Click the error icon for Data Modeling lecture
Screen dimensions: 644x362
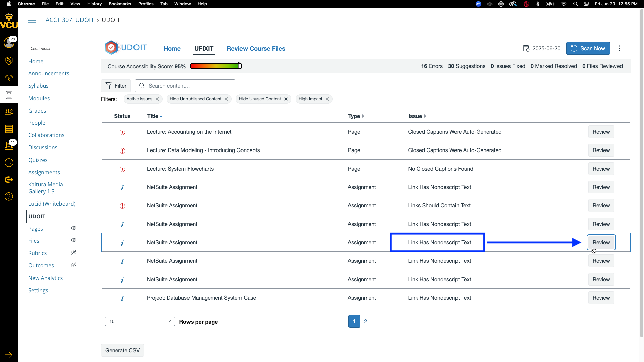[122, 151]
